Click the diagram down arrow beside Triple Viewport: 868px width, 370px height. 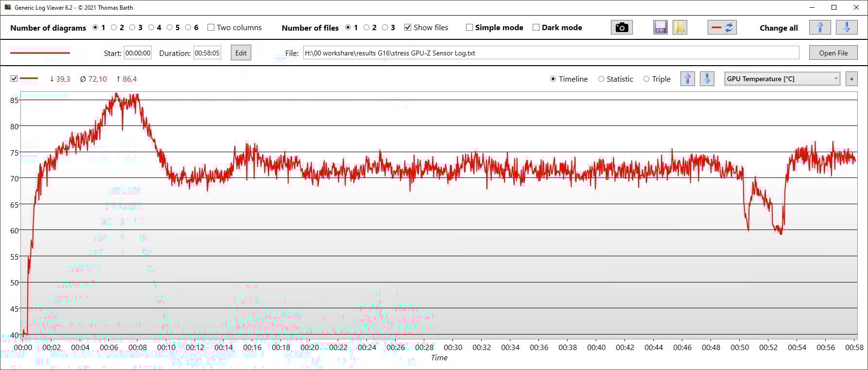pos(707,79)
